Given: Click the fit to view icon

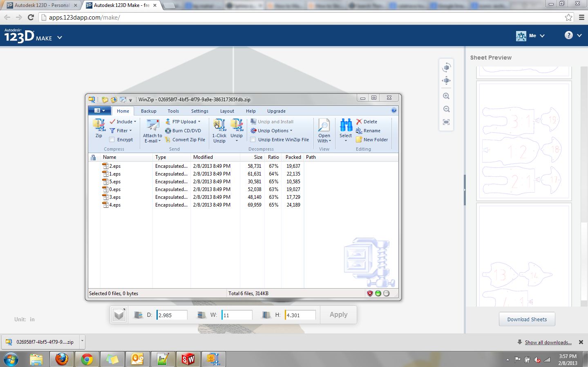Looking at the screenshot, I should 446,122.
